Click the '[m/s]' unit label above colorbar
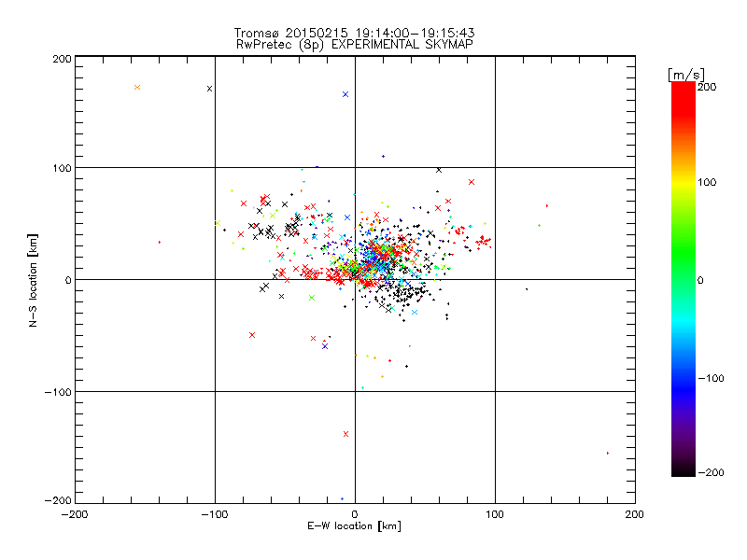The height and width of the screenshot is (560, 747). click(685, 75)
